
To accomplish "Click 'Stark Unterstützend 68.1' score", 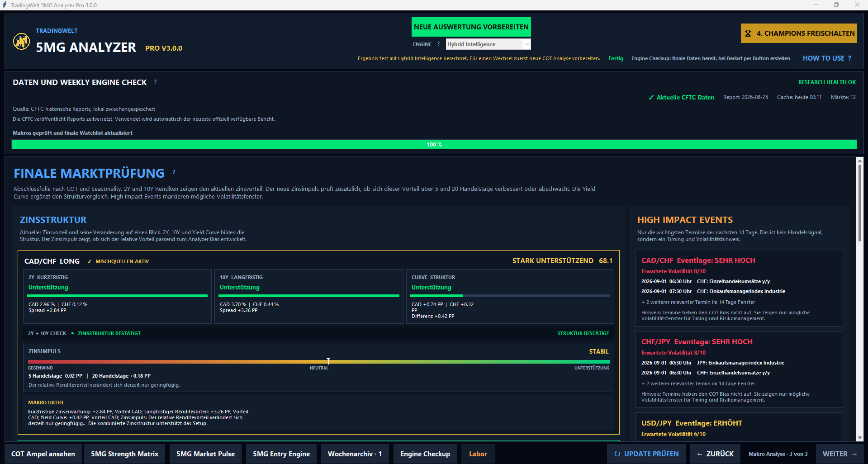I will click(562, 261).
